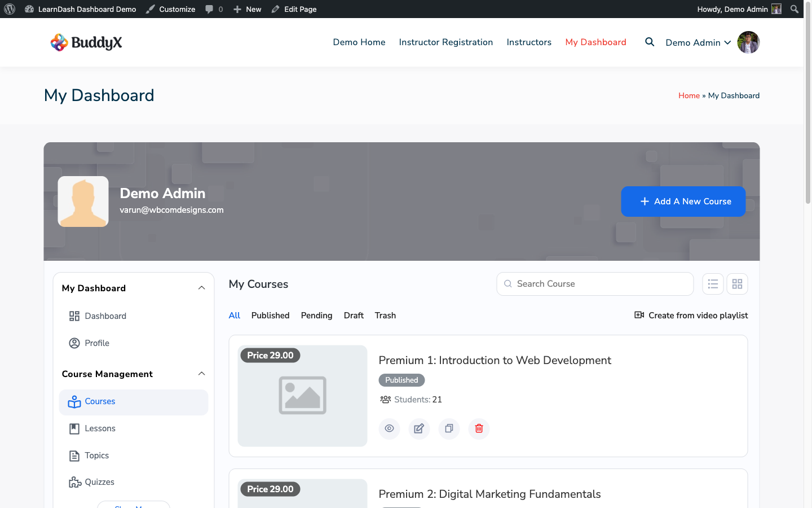Activate course search field magnifier

(507, 284)
